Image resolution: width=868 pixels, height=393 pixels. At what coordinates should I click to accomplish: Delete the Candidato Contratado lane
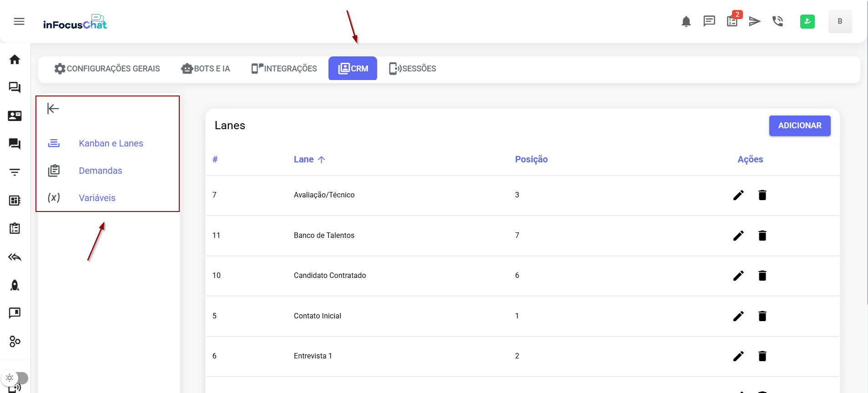[762, 276]
